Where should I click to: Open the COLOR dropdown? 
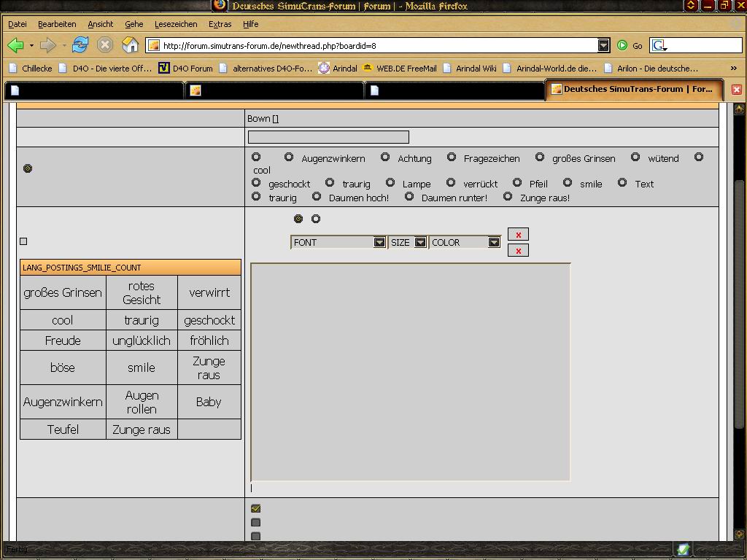tap(465, 242)
